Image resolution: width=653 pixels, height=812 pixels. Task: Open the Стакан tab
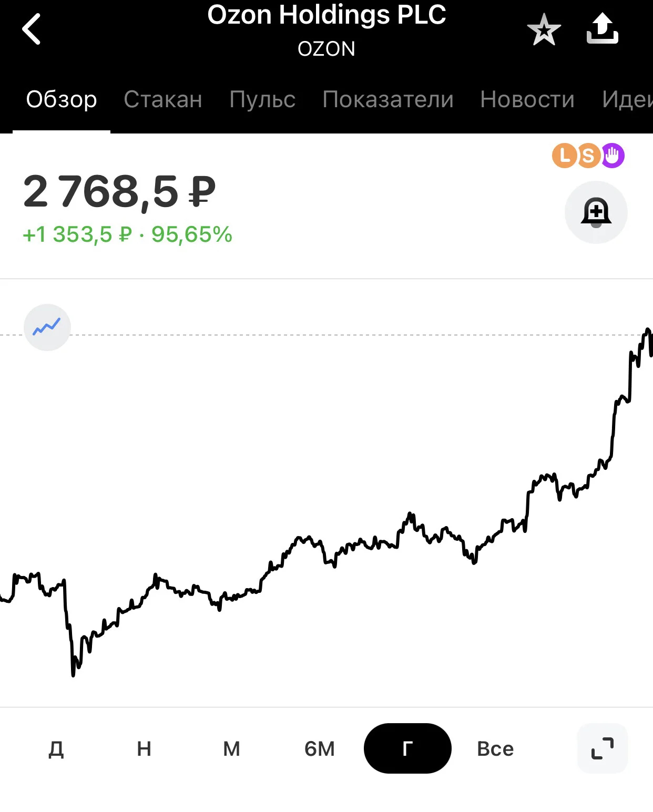click(x=163, y=99)
